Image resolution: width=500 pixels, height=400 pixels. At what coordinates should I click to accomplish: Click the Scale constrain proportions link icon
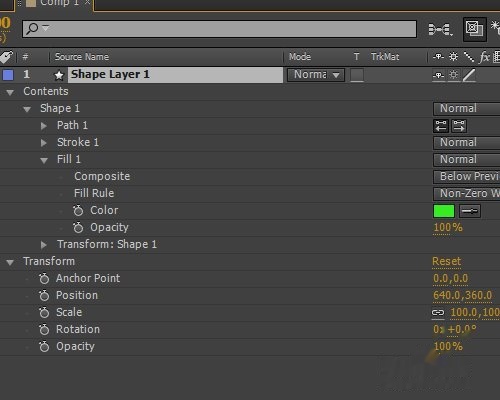tap(438, 312)
